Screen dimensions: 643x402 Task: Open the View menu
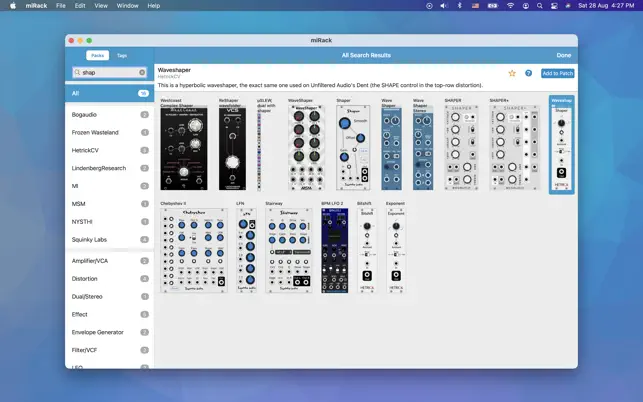(101, 6)
